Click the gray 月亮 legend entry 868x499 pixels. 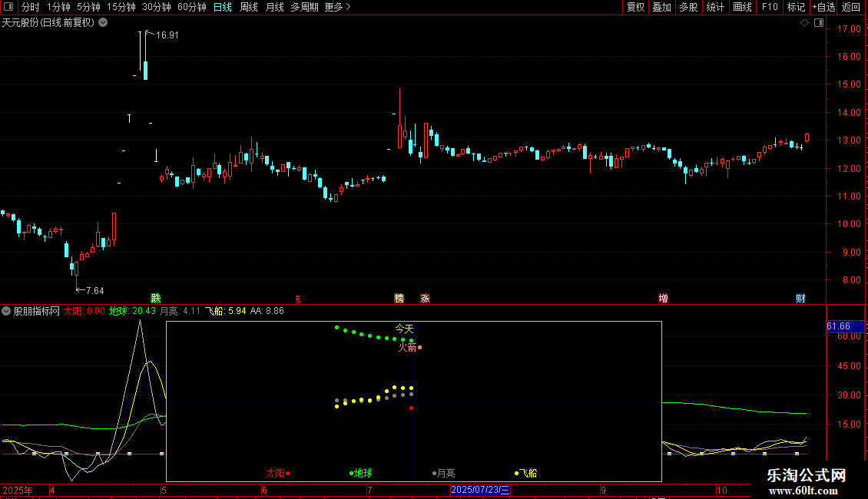pos(444,473)
